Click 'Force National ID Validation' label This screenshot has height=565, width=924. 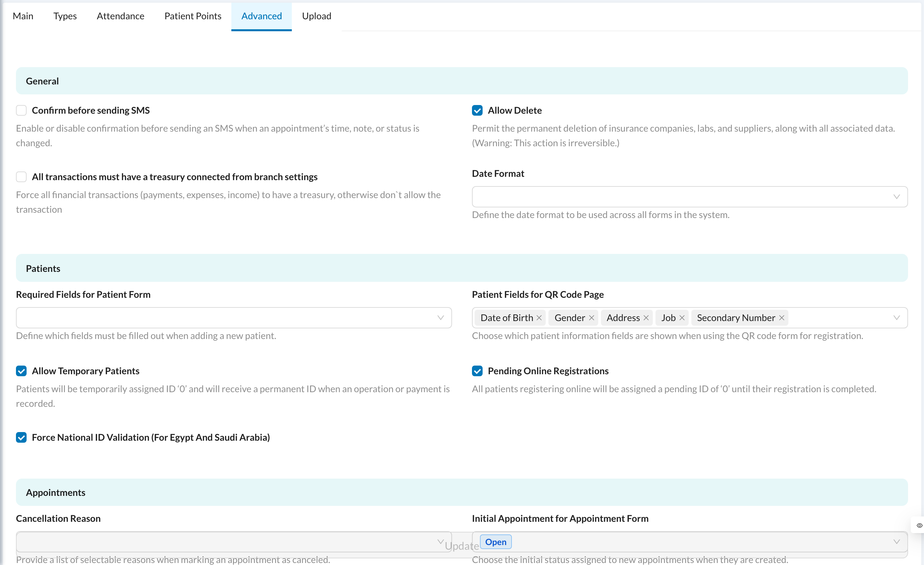(x=151, y=437)
